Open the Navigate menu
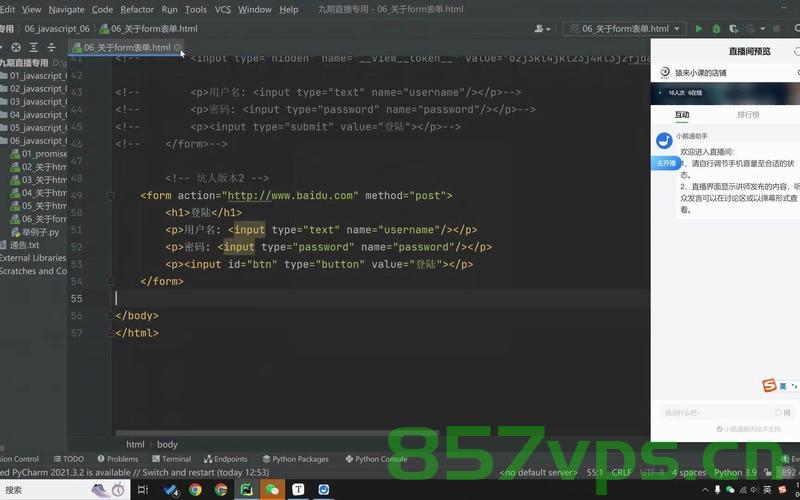The width and height of the screenshot is (800, 500). pos(66,10)
